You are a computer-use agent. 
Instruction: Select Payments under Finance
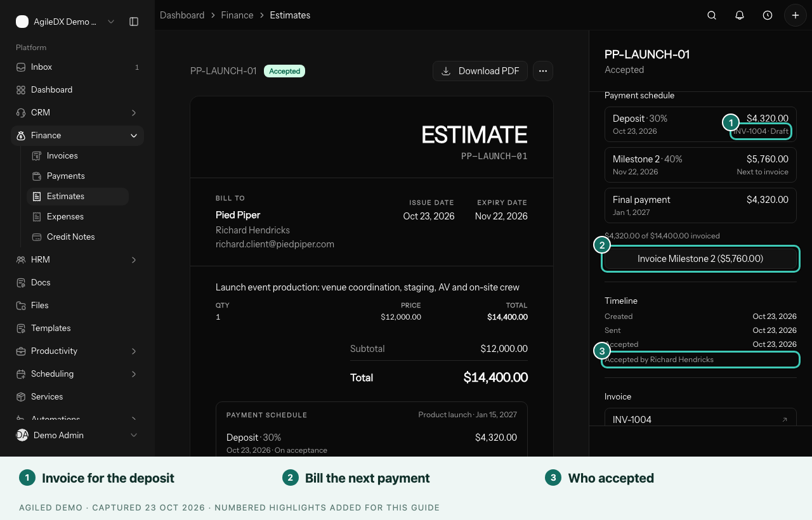[77, 176]
